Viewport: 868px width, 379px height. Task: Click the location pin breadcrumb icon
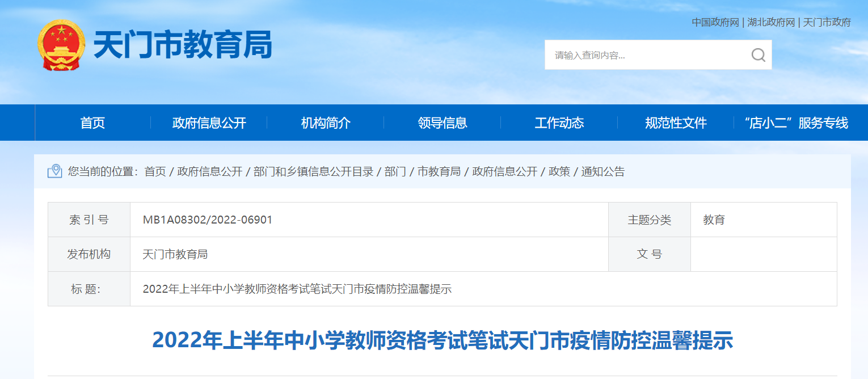[x=54, y=171]
